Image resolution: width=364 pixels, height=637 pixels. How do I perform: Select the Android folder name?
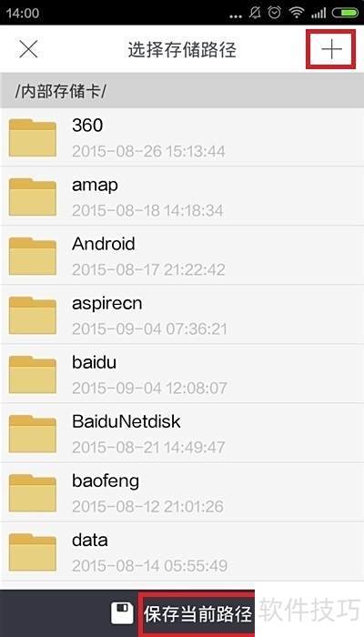click(x=103, y=244)
